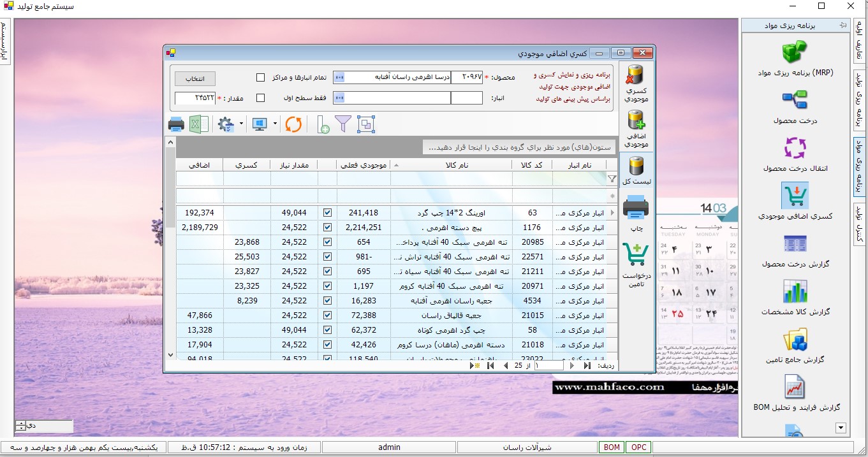
Task: Uncheck the checkbox in row with code 1176
Action: click(x=327, y=228)
